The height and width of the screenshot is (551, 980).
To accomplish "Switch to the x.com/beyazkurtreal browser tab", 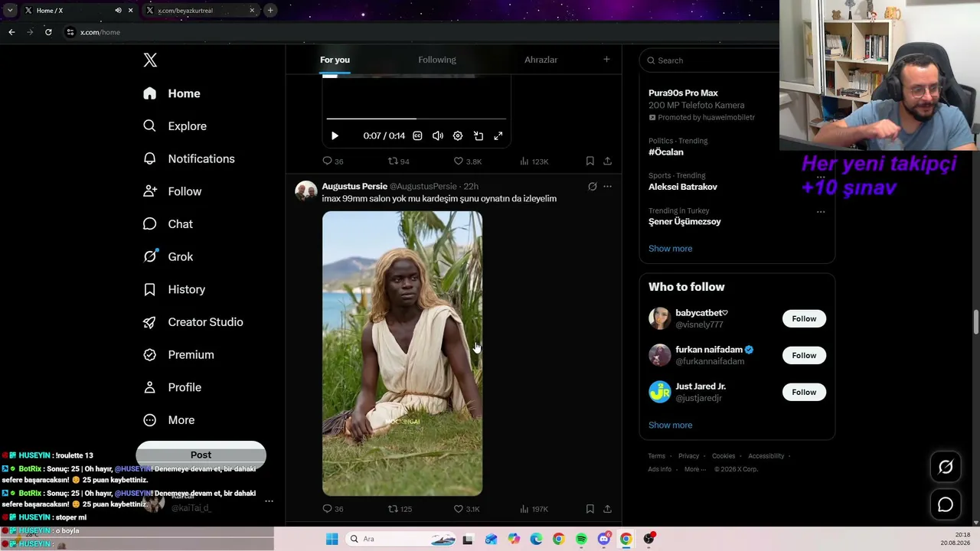I will 200,11.
